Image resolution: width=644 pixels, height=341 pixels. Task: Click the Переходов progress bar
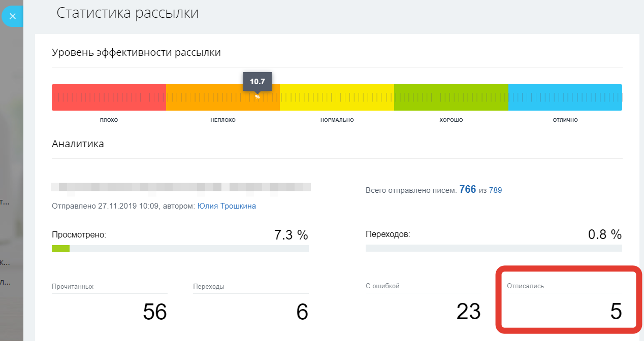pos(494,248)
